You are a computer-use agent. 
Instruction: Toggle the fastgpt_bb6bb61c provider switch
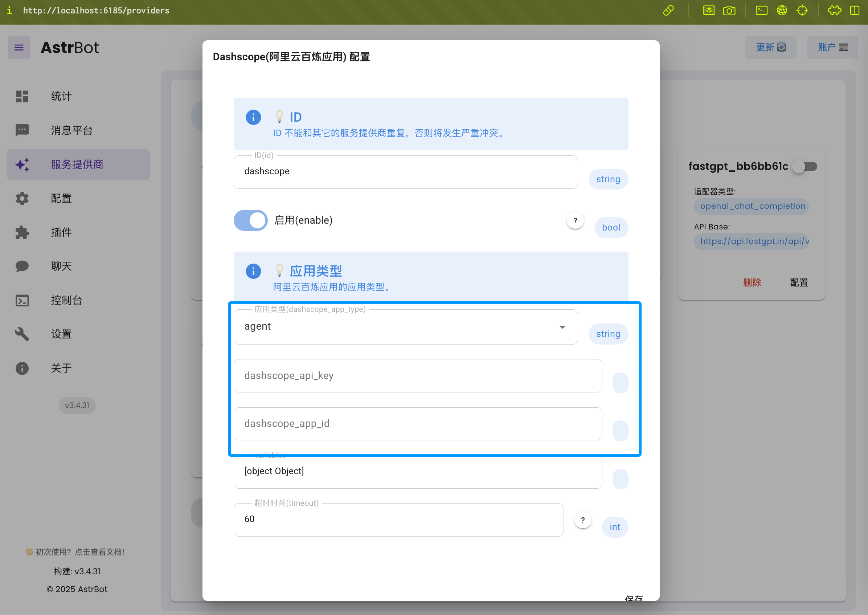[x=805, y=166]
